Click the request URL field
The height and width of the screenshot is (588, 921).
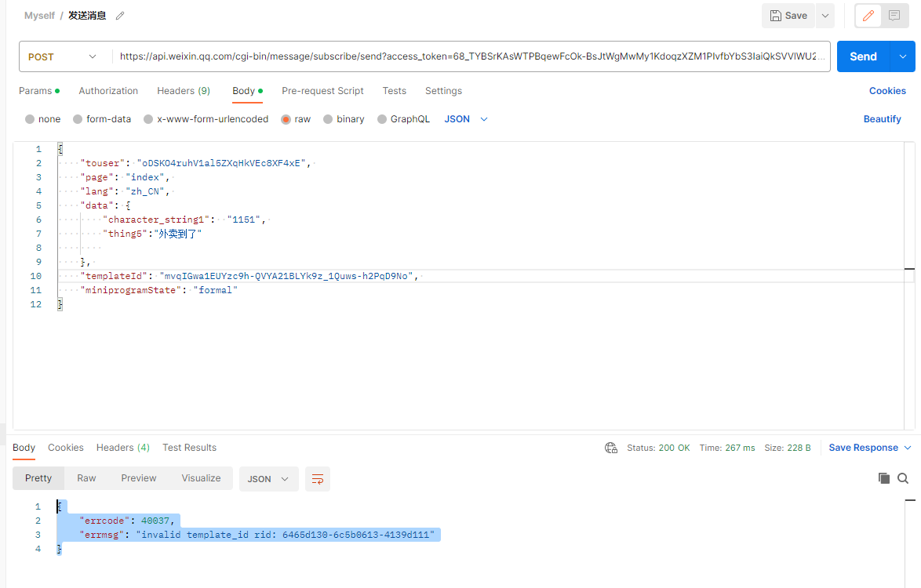point(471,56)
